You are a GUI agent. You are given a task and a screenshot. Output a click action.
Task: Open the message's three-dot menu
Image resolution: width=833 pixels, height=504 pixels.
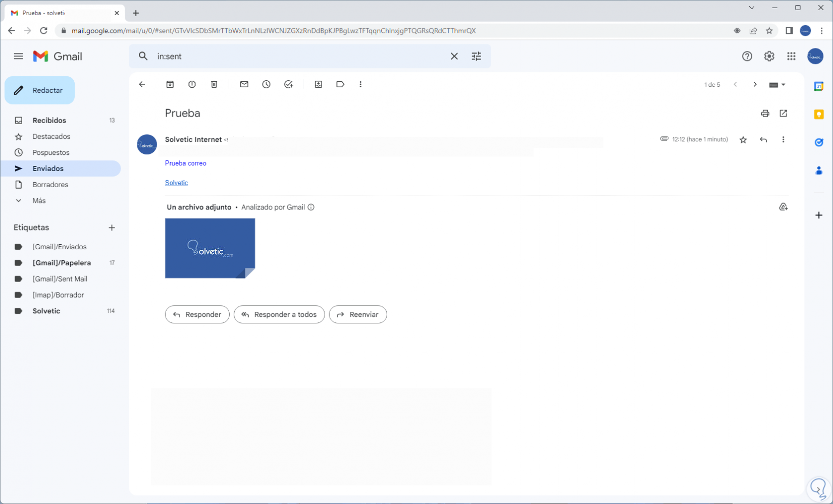pyautogui.click(x=784, y=140)
